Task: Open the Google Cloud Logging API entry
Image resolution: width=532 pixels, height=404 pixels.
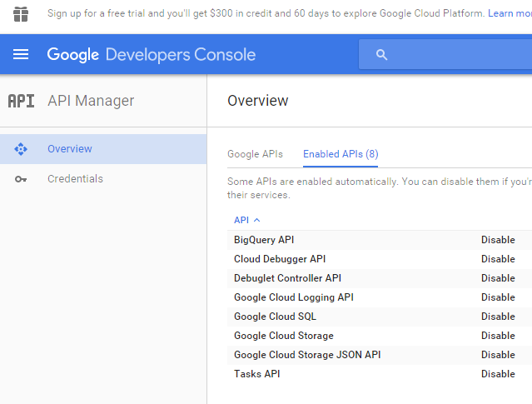Action: pyautogui.click(x=294, y=297)
